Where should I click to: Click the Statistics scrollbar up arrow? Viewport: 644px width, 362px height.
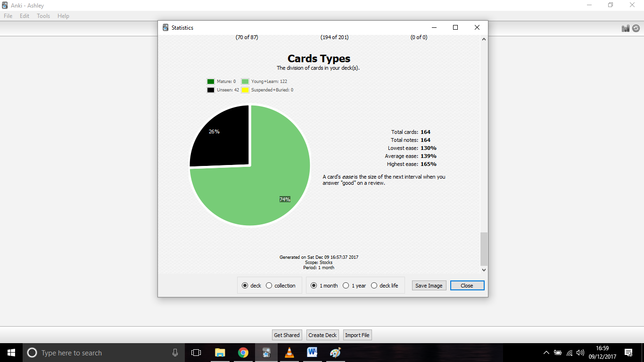[x=484, y=39]
